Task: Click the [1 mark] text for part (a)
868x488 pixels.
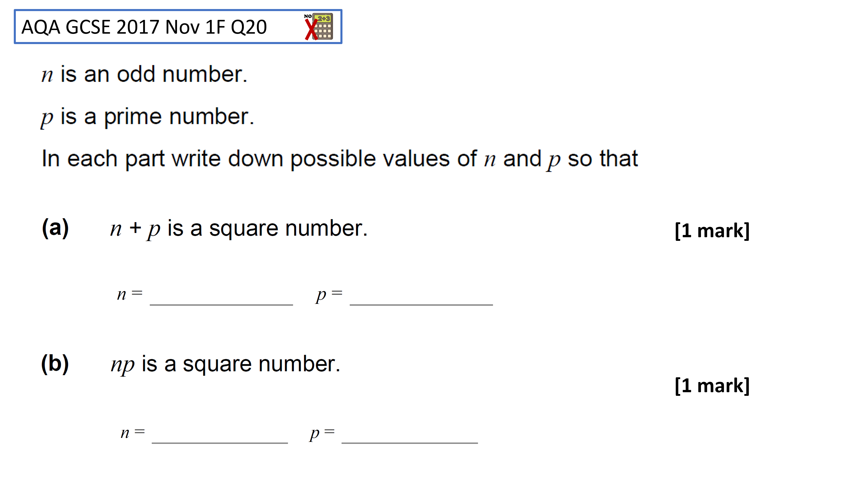Action: pos(712,231)
